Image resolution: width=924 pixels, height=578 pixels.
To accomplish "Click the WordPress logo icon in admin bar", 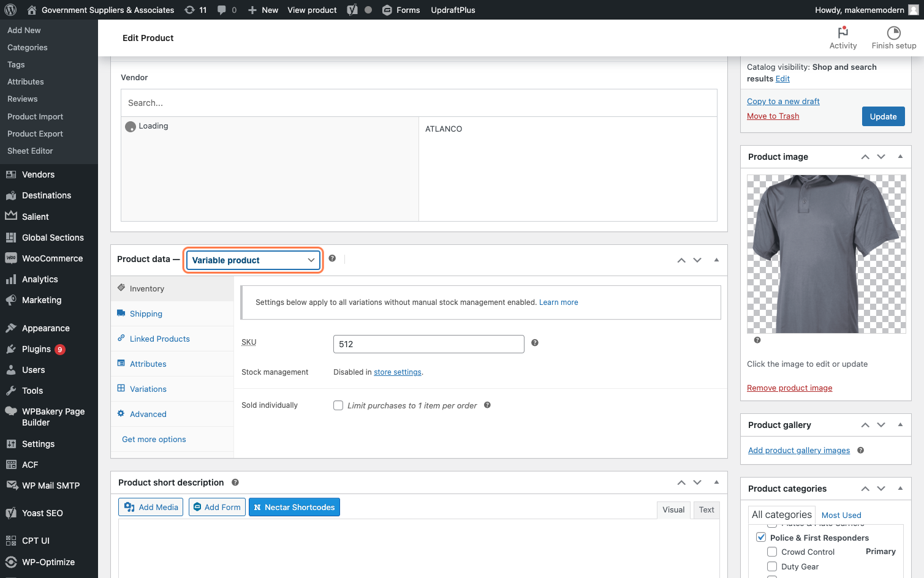I will pos(10,10).
